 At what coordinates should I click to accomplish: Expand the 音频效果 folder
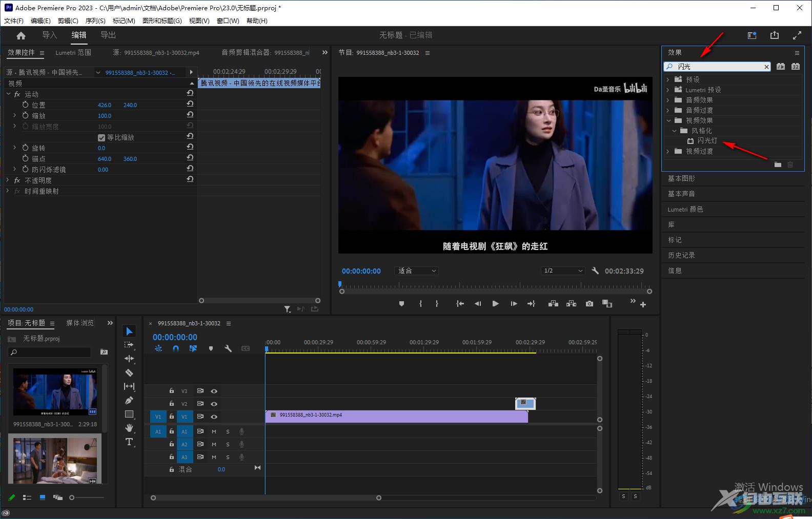[x=668, y=100]
